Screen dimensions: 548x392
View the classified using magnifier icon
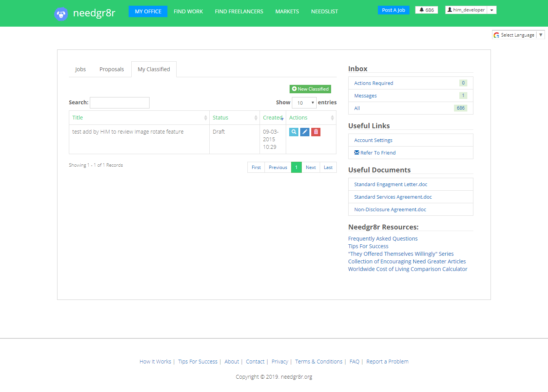click(294, 132)
